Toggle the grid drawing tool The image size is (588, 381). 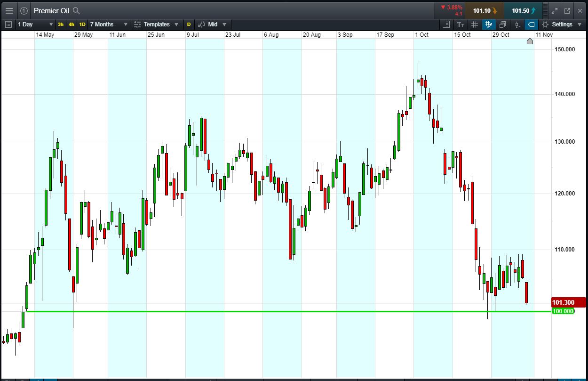[x=489, y=24]
